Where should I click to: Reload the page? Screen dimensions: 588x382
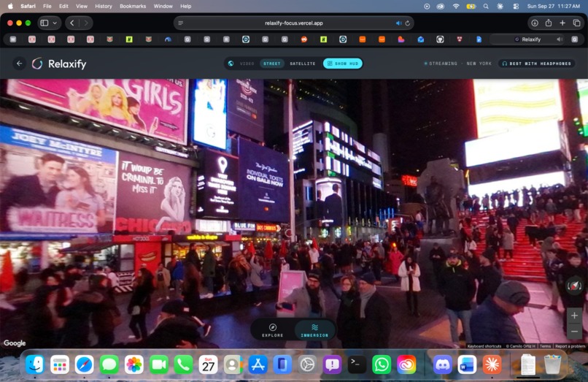(408, 23)
